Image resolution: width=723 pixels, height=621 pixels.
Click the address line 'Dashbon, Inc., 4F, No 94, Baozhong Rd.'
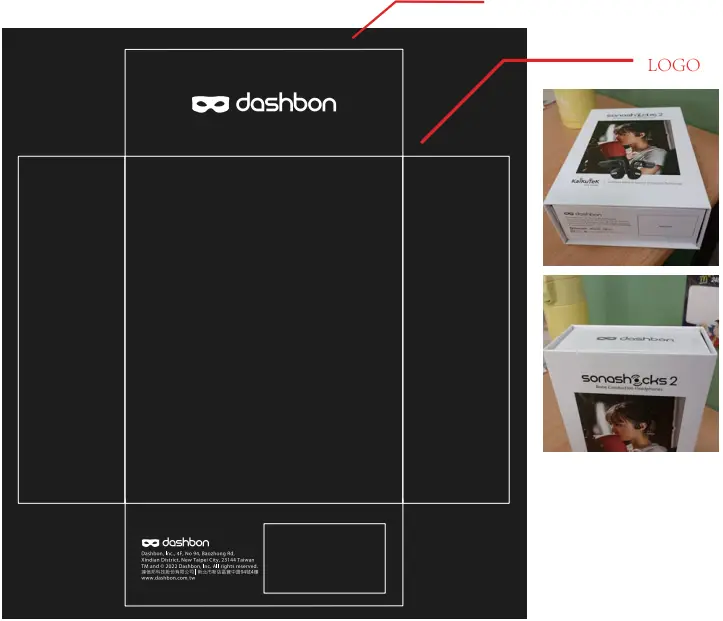188,553
